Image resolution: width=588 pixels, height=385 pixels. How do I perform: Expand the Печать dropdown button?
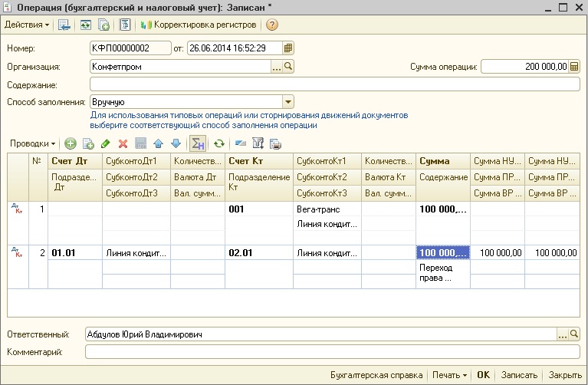click(x=448, y=376)
